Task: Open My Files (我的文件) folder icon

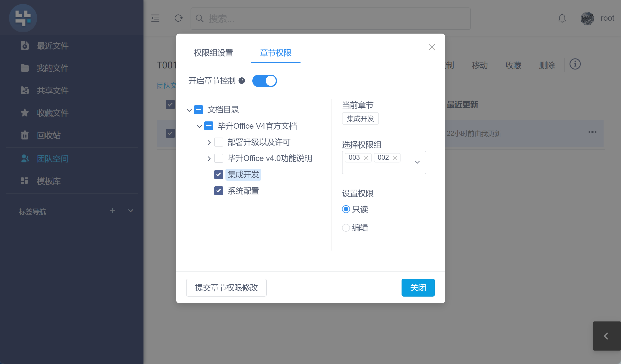Action: (x=25, y=68)
